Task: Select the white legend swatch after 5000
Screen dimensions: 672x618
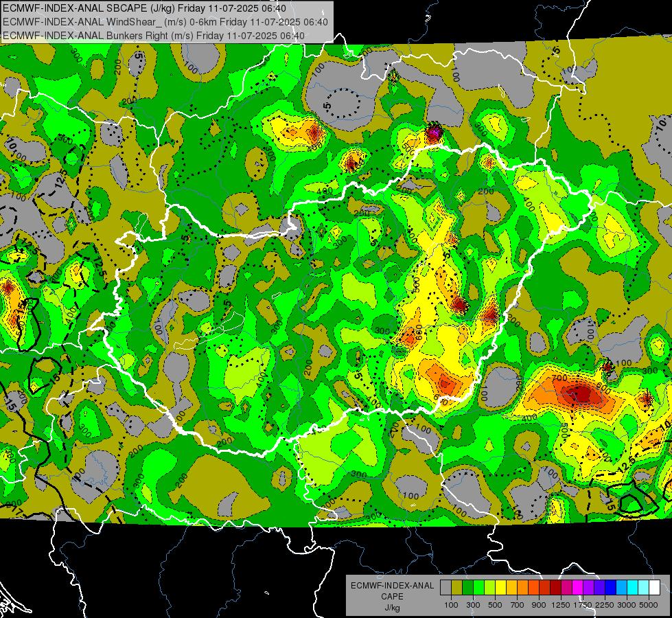Action: [655, 587]
